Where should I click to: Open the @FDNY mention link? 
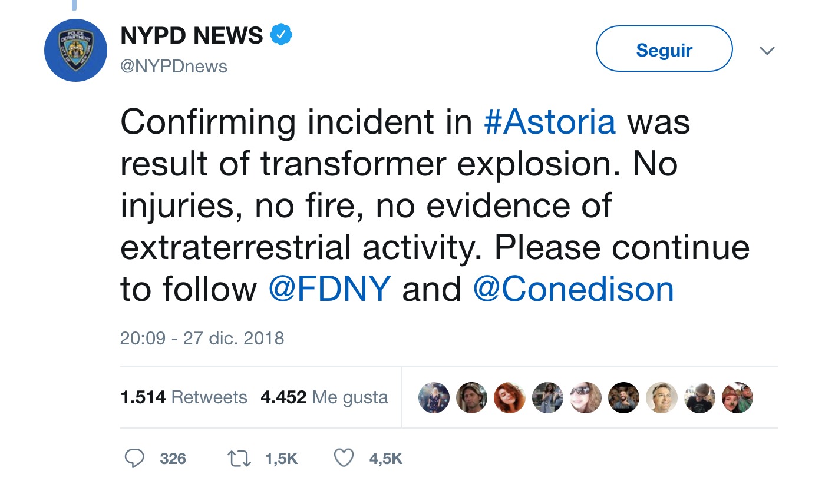tap(330, 289)
